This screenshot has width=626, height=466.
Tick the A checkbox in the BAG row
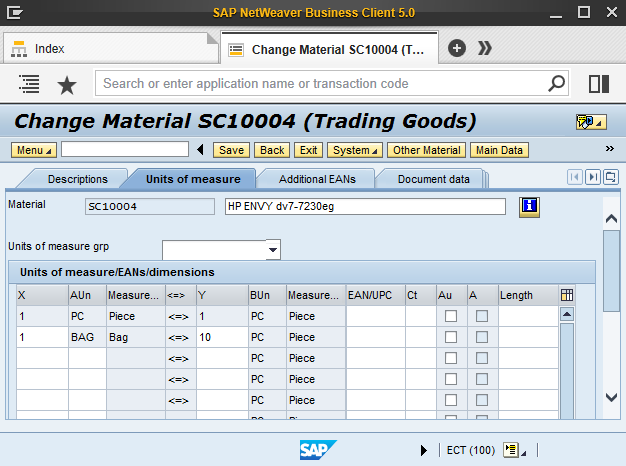(x=482, y=337)
